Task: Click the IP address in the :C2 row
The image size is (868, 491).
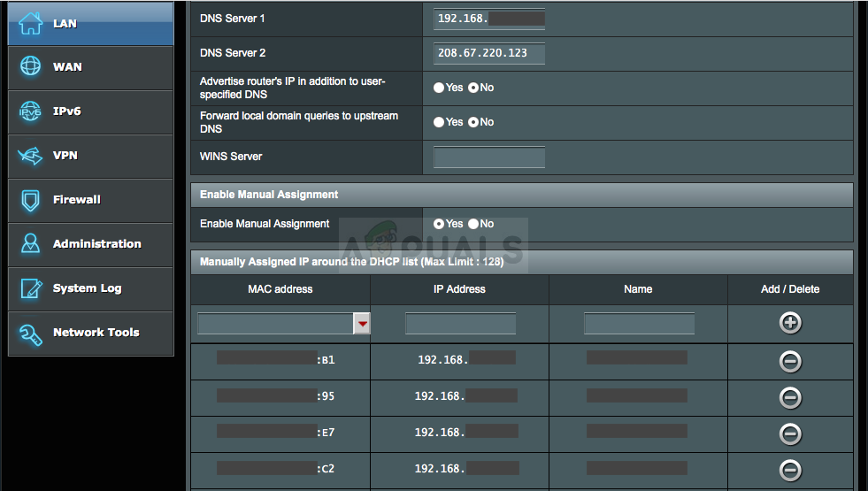Action: point(466,468)
